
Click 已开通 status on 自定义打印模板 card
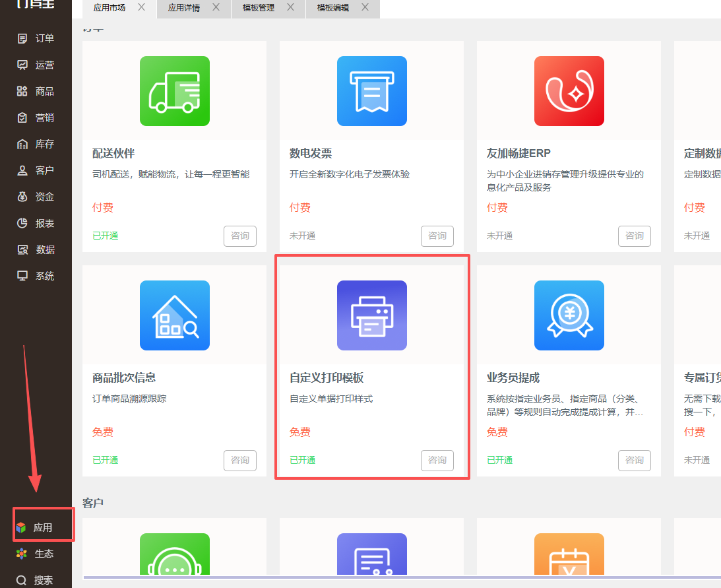click(x=303, y=460)
